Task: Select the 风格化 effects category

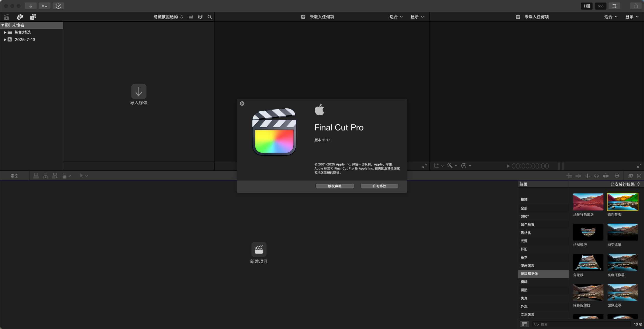Action: (x=526, y=233)
